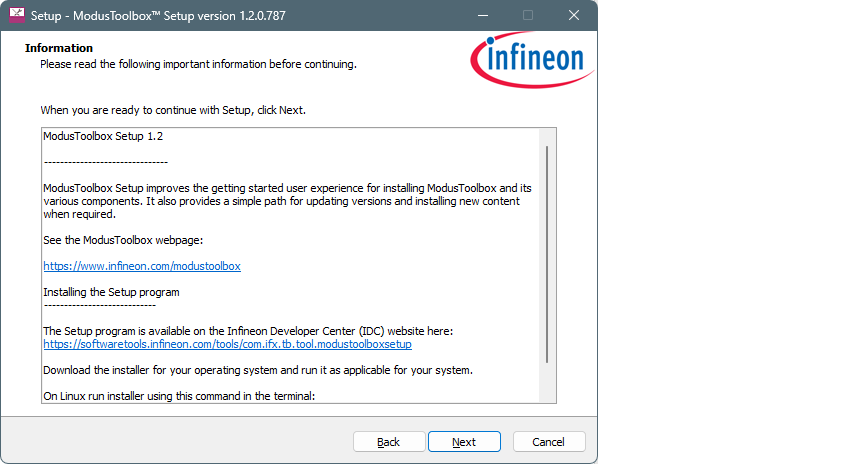Screen dimensions: 851x464
Task: Click the "Download the installer for your operating system" line
Action: pos(258,370)
